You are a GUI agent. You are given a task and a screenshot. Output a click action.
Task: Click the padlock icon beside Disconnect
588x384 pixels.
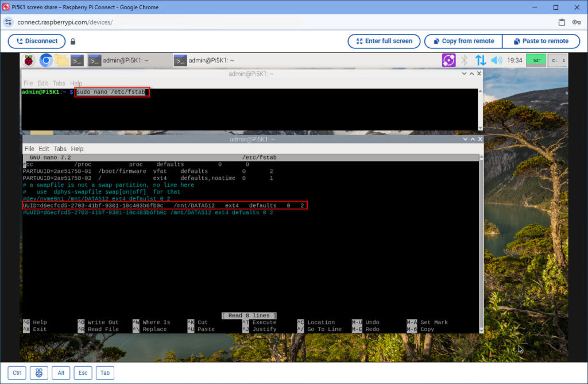(73, 41)
